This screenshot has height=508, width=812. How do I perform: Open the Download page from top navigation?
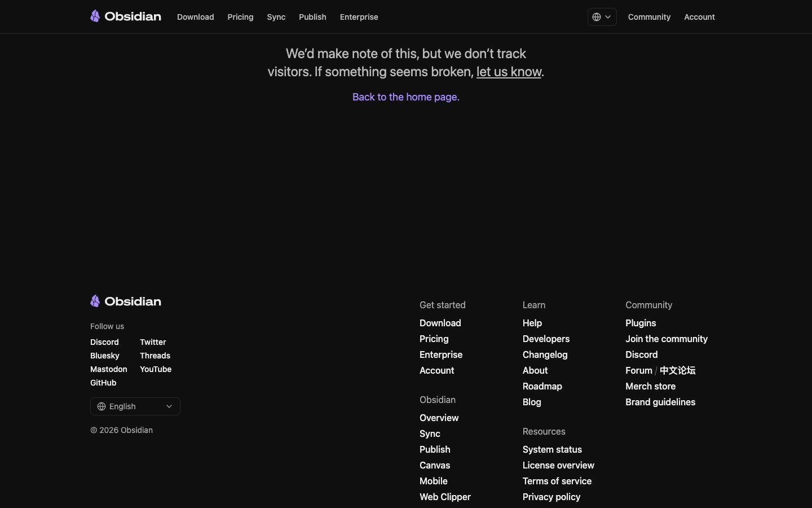point(195,17)
